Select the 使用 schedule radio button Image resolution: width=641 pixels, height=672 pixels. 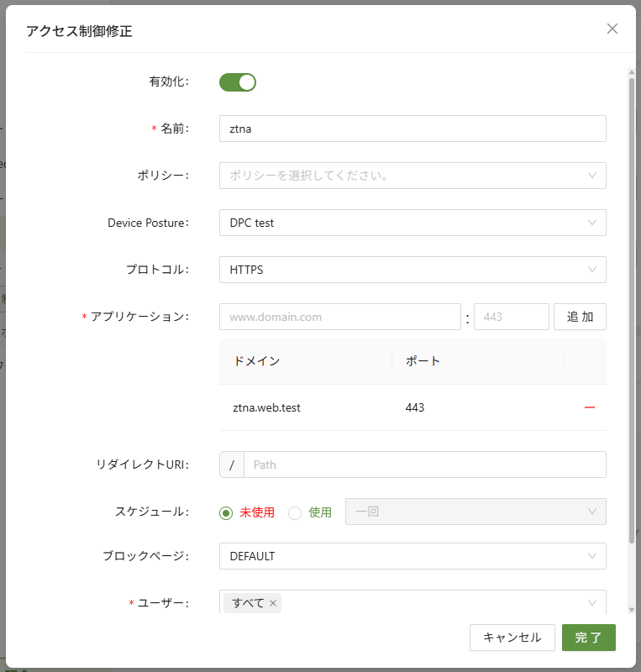tap(295, 512)
